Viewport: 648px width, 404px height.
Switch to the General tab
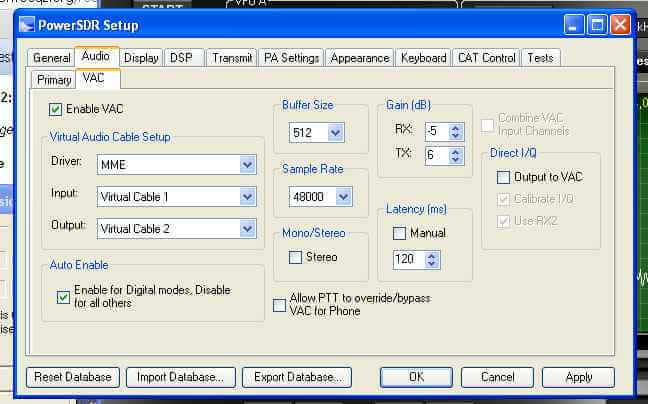pos(52,58)
